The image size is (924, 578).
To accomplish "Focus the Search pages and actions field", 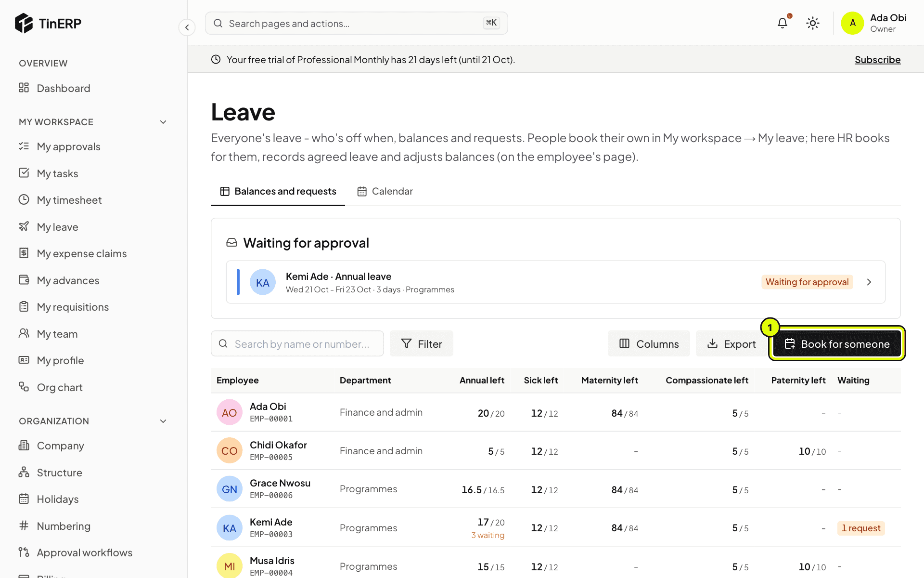I will [356, 23].
